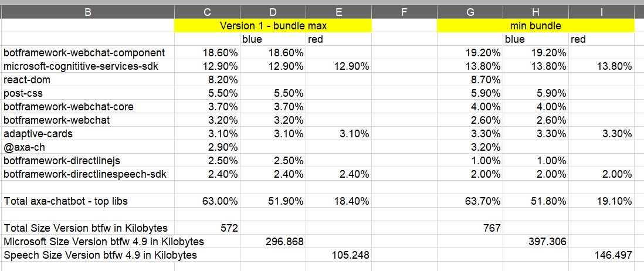This screenshot has width=644, height=271.
Task: Click the yellow 'min bundle' cell
Action: pos(536,25)
